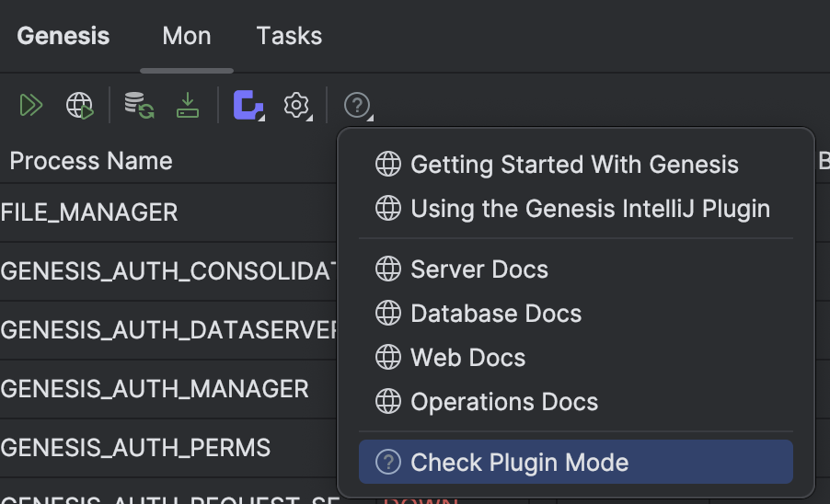Viewport: 830px width, 504px height.
Task: Select the FILE_MANAGER process row
Action: 168,212
